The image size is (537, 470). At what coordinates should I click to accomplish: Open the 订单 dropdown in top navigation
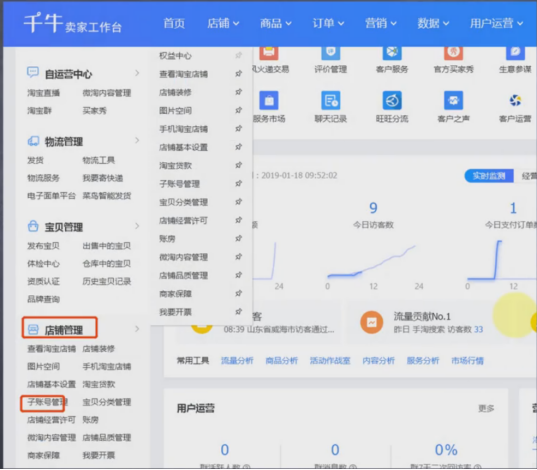click(328, 23)
